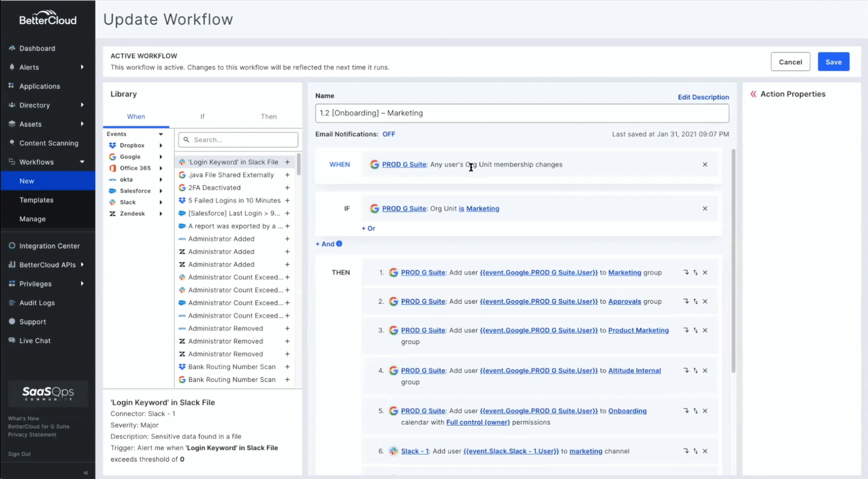
Task: Expand Google events category
Action: click(x=161, y=157)
